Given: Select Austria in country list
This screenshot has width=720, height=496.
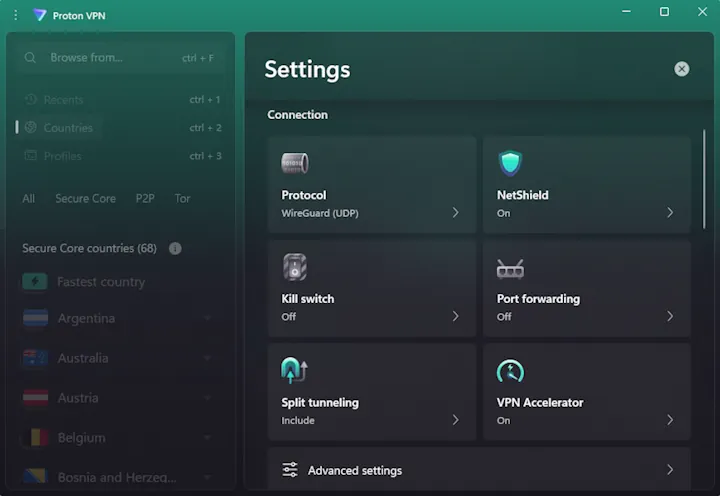Looking at the screenshot, I should pyautogui.click(x=78, y=398).
